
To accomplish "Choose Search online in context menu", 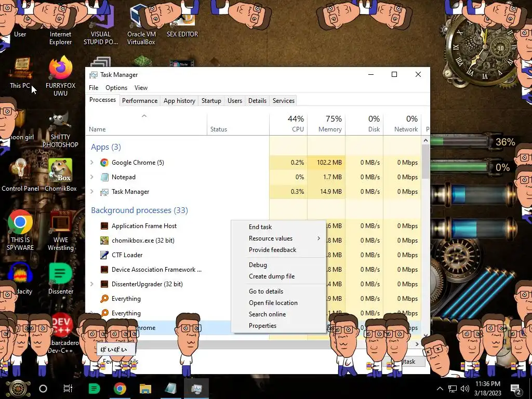I will (x=278, y=314).
